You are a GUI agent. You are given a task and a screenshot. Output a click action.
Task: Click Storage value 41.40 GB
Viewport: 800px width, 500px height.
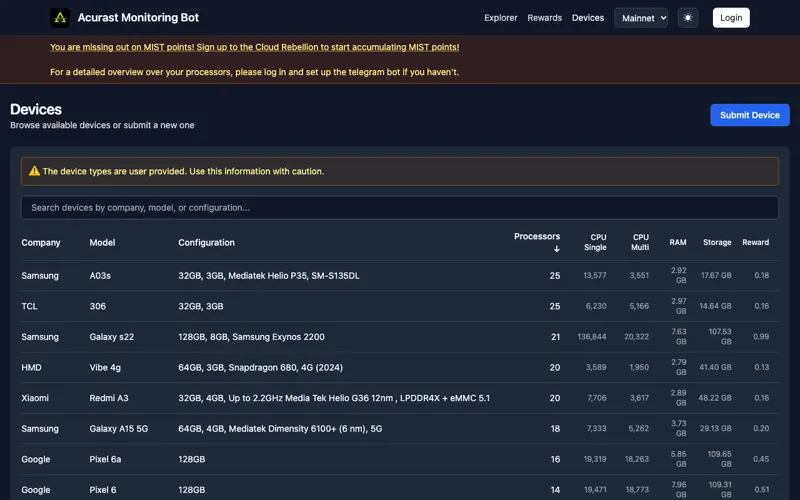click(715, 367)
